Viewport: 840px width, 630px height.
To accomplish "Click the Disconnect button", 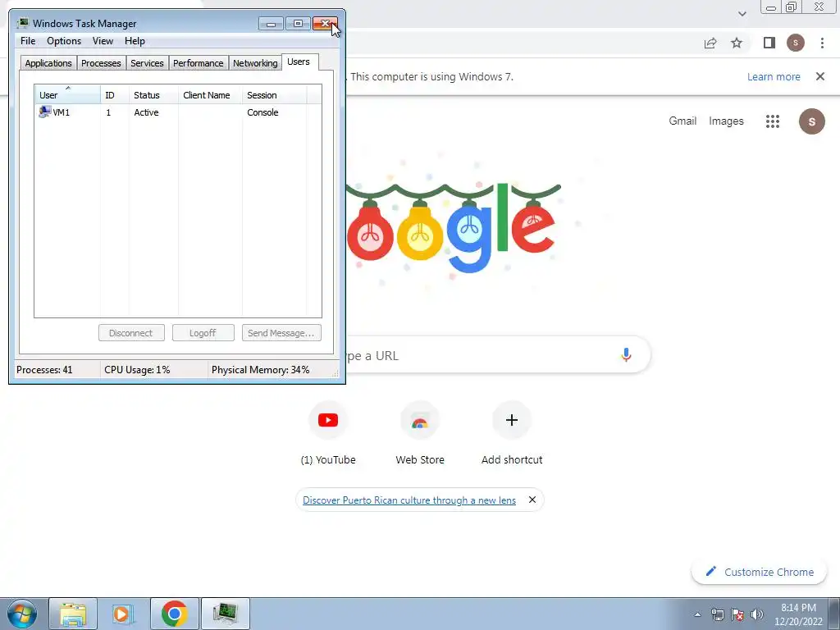I will pyautogui.click(x=131, y=333).
